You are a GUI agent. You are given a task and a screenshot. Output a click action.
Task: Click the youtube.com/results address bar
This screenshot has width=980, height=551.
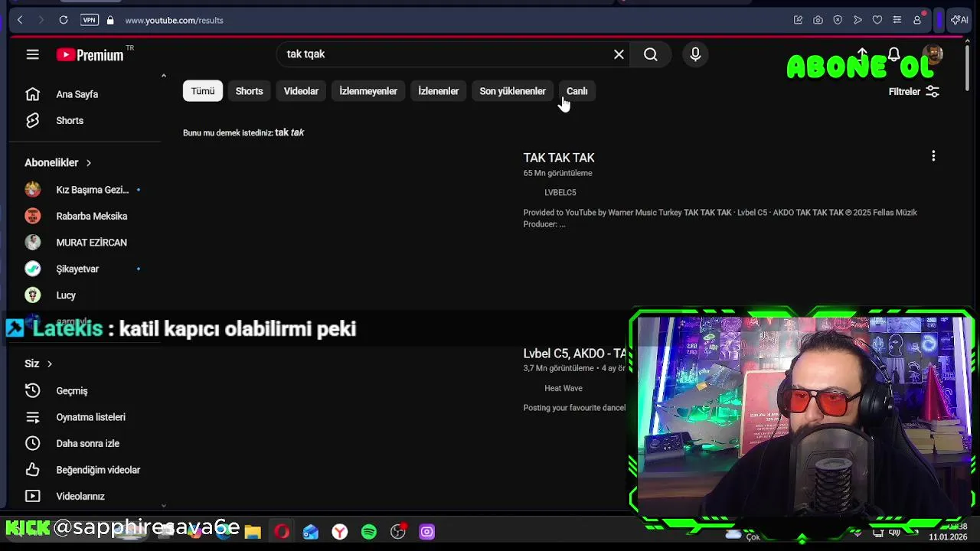coord(175,20)
